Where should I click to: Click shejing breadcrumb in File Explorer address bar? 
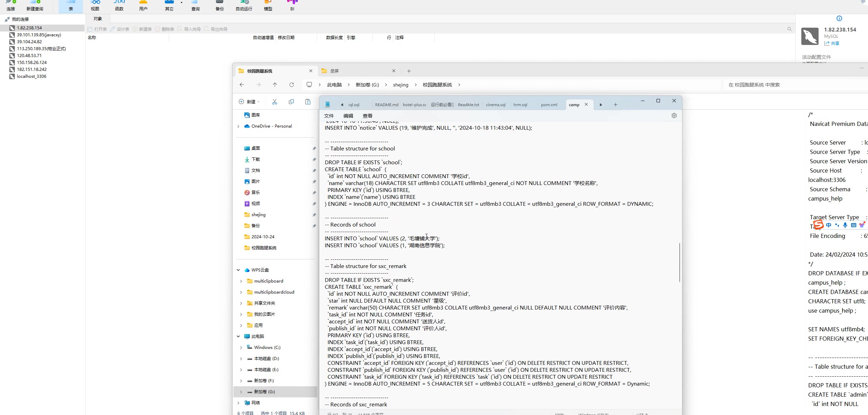400,85
